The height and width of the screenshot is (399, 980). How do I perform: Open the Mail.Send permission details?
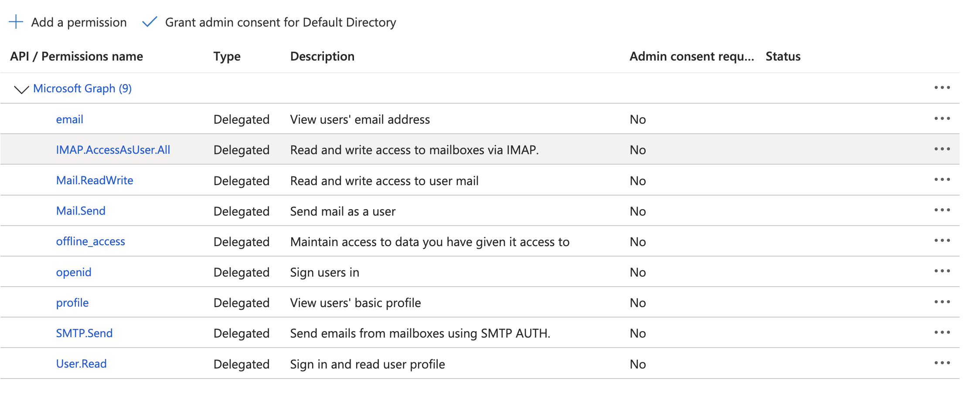81,210
